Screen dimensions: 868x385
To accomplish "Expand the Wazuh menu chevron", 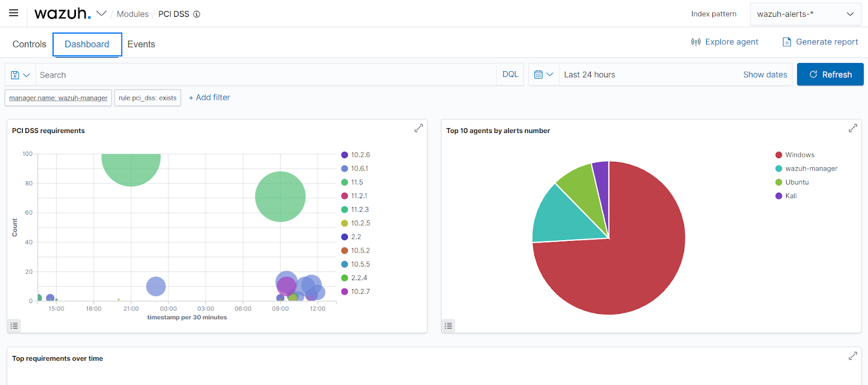I will 101,14.
